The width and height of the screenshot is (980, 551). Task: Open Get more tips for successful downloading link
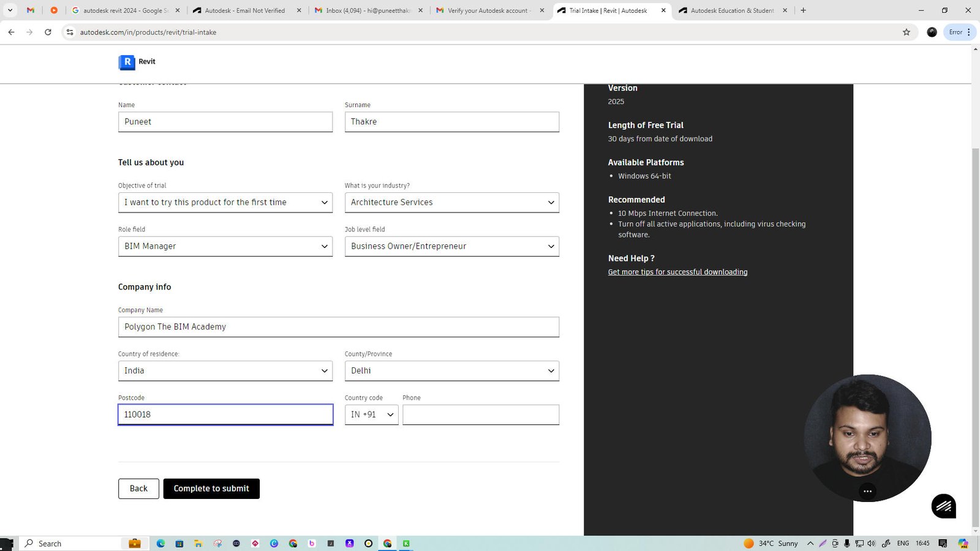[677, 272]
